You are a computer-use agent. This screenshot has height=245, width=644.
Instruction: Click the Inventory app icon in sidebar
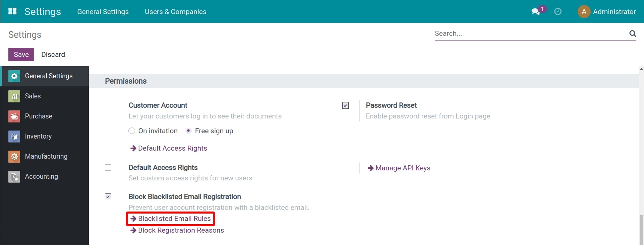pyautogui.click(x=14, y=136)
